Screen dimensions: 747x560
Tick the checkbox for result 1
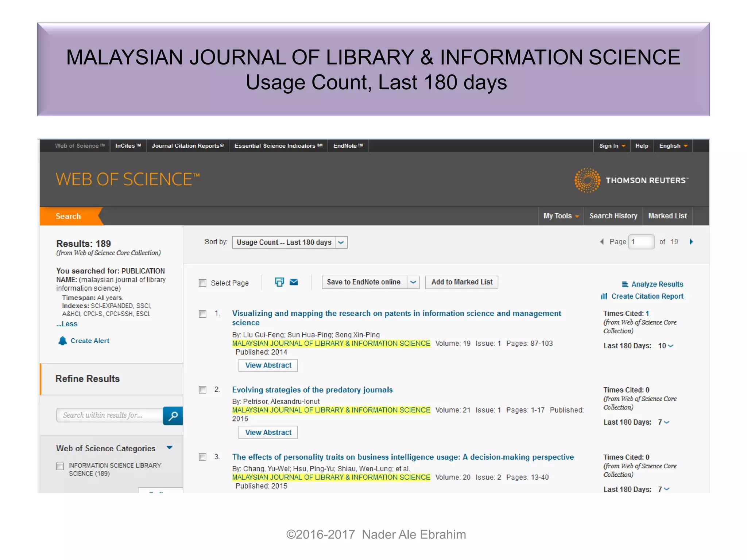coord(202,314)
